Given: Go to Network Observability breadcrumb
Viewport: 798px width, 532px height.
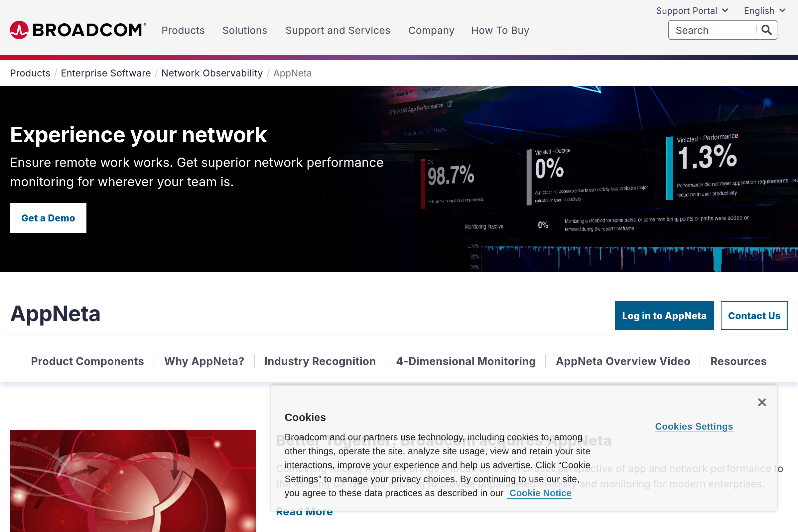Looking at the screenshot, I should pyautogui.click(x=212, y=73).
